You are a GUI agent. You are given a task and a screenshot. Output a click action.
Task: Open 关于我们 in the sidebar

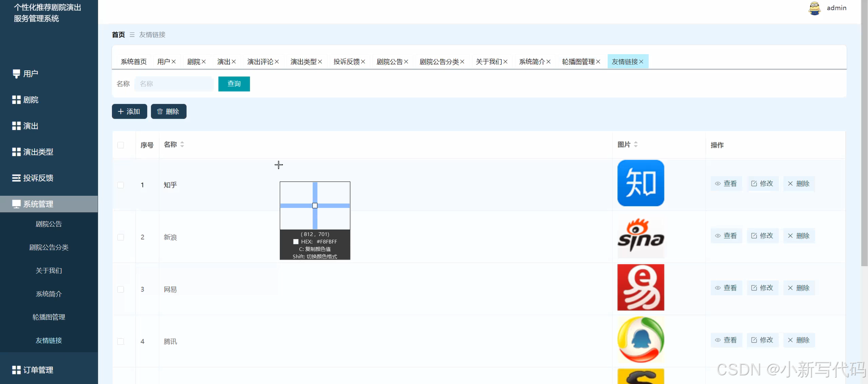click(x=49, y=270)
